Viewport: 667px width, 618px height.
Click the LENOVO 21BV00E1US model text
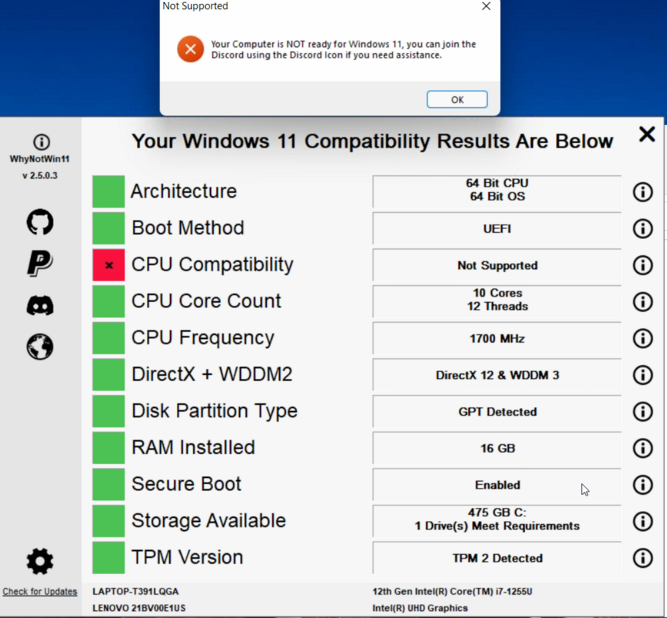(139, 608)
